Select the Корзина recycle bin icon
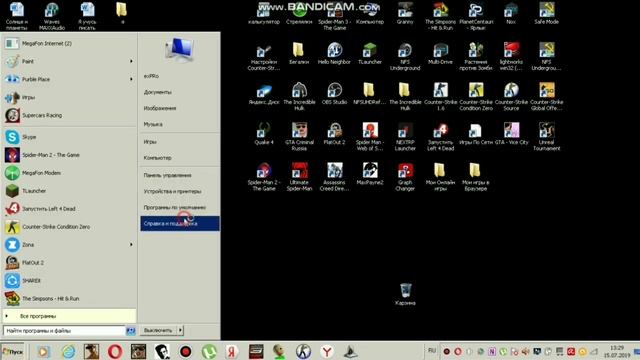Image resolution: width=640 pixels, height=360 pixels. [405, 294]
